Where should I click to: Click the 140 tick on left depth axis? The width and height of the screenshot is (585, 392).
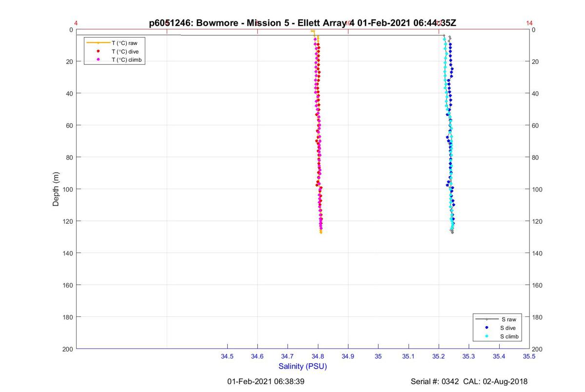[x=67, y=253]
